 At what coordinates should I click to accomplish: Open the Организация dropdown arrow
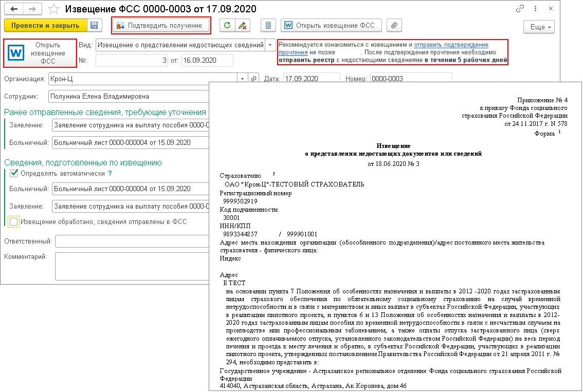pos(242,79)
